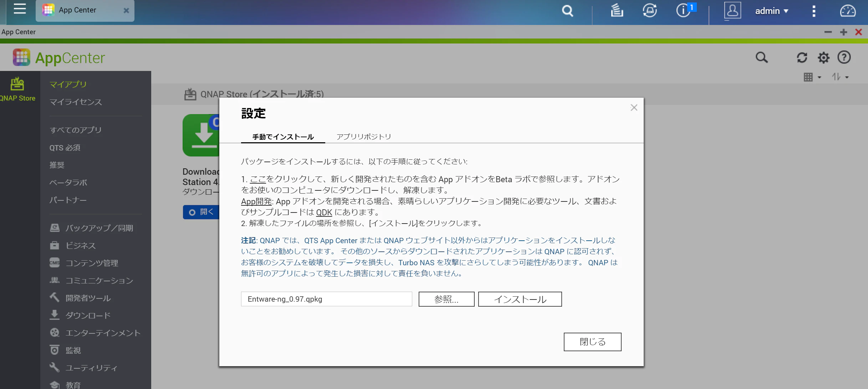Click the App Center search magnifier

point(761,57)
